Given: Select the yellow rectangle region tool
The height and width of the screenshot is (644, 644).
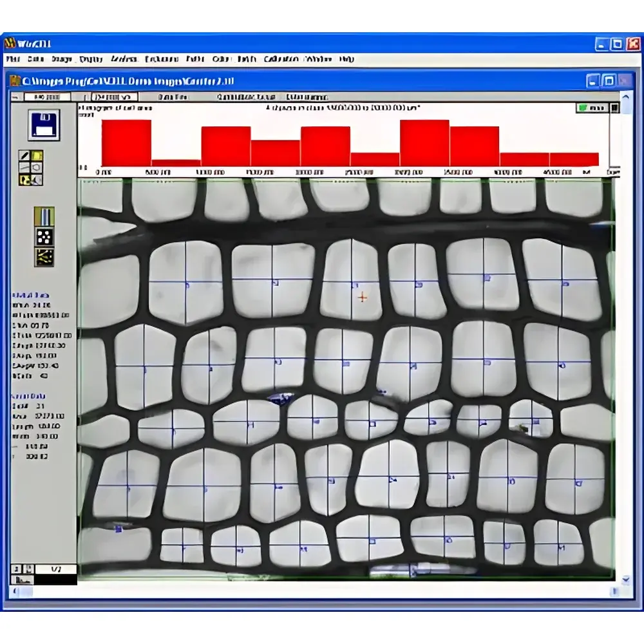Looking at the screenshot, I should tap(37, 155).
